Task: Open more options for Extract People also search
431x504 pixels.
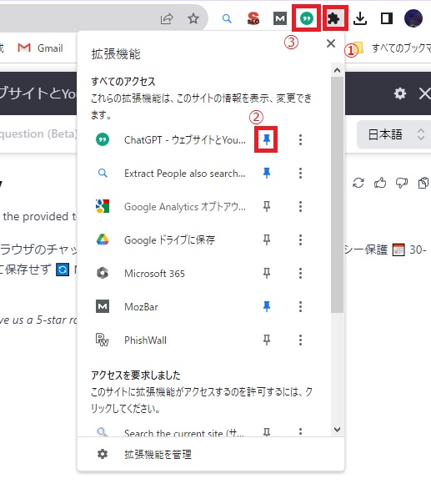Action: (300, 173)
